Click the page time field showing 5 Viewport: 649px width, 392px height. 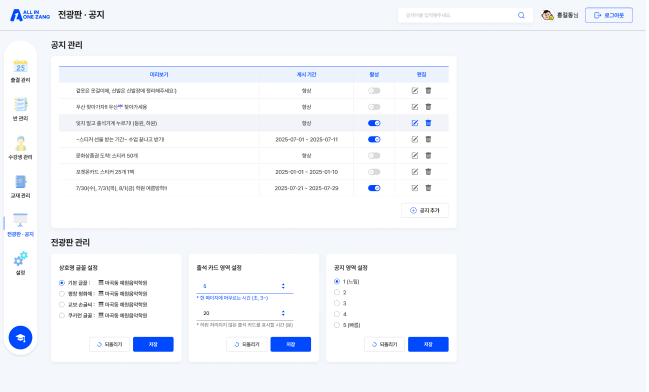[x=245, y=286]
